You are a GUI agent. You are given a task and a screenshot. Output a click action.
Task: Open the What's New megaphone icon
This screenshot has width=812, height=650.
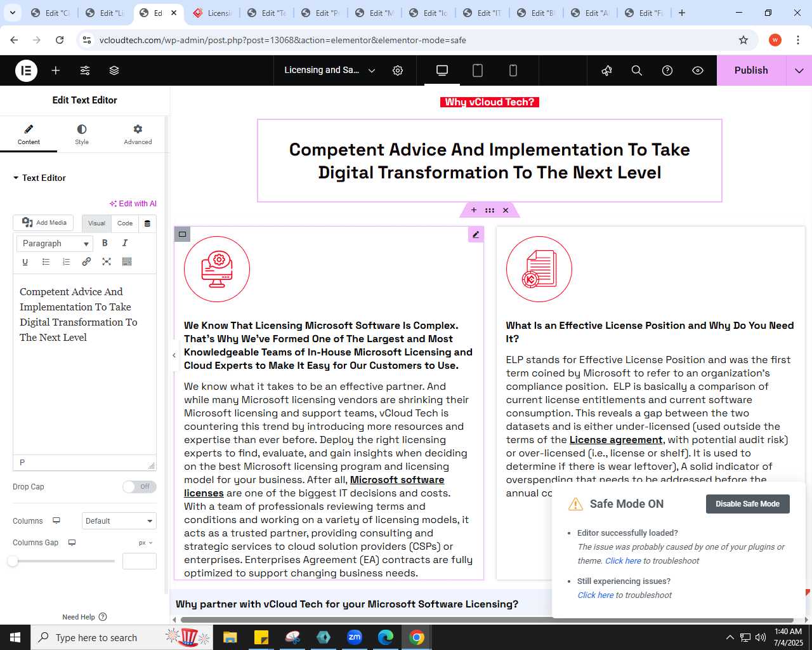click(606, 70)
